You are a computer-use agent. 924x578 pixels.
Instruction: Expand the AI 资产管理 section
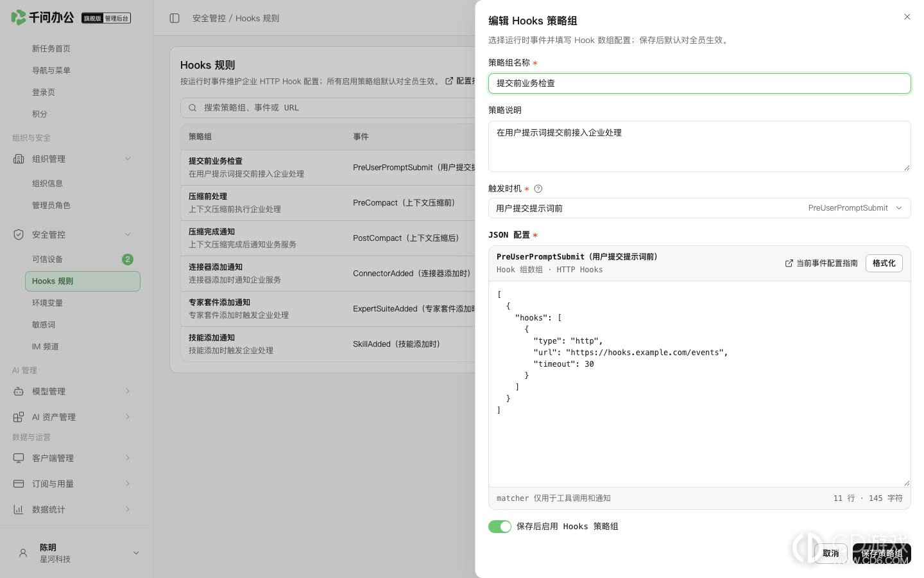click(128, 417)
